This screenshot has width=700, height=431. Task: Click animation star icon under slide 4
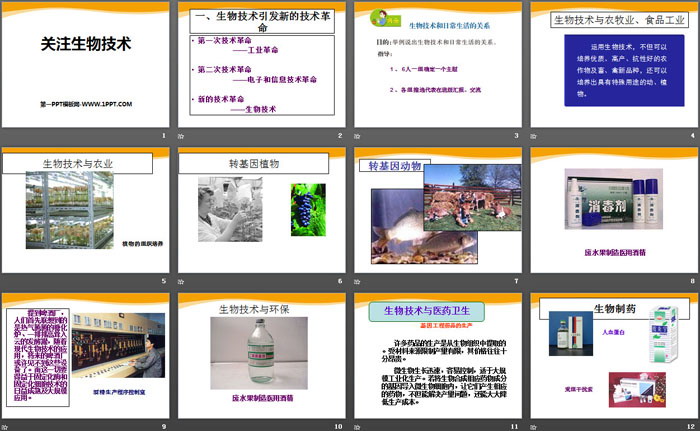[533, 136]
